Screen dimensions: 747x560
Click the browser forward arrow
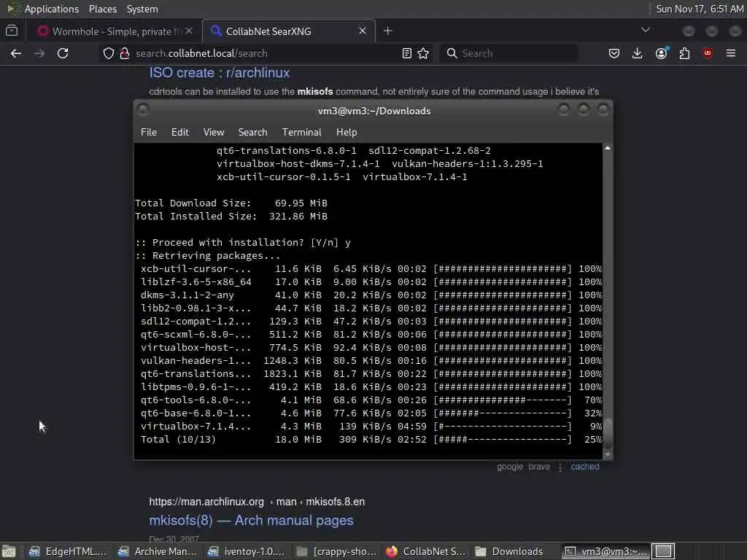point(39,53)
